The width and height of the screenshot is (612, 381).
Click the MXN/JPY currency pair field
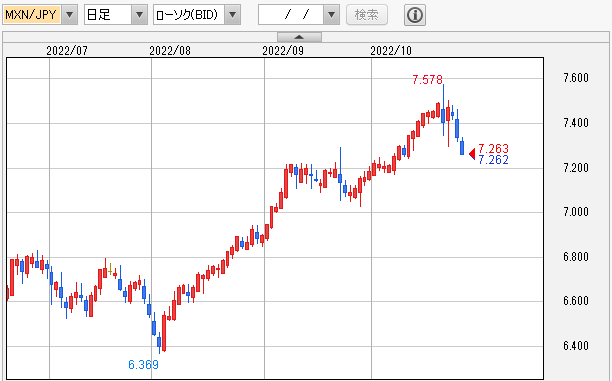pos(32,15)
